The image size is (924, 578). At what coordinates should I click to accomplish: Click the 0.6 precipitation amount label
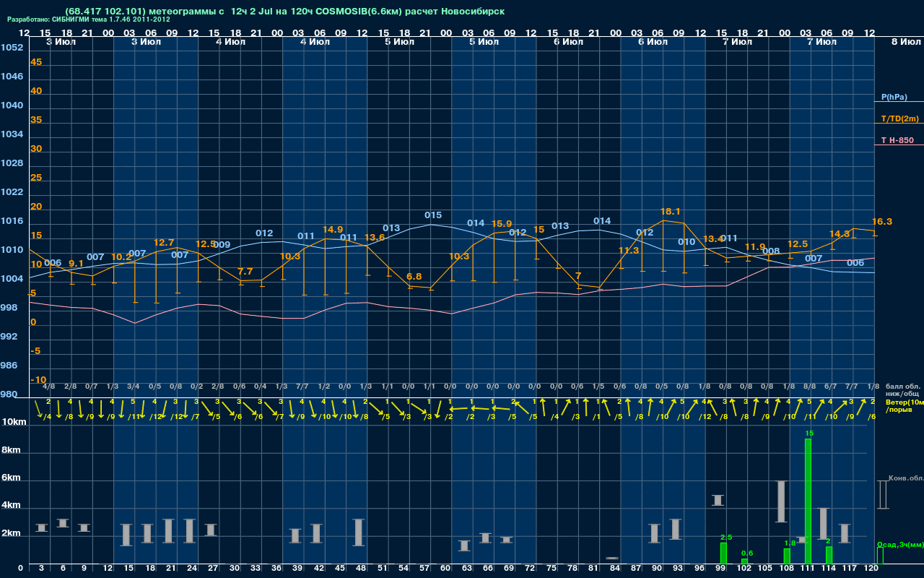(x=747, y=553)
